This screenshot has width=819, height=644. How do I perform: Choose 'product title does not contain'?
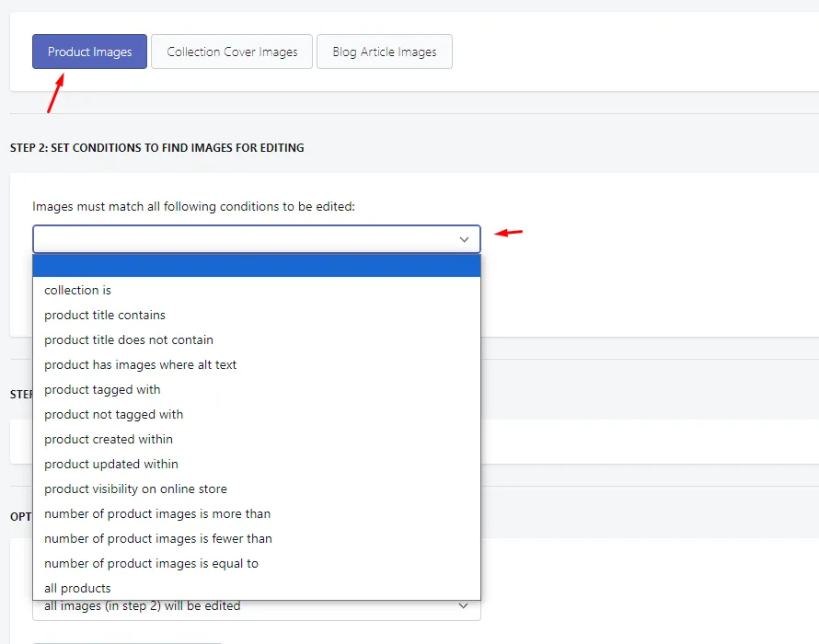tap(257, 340)
